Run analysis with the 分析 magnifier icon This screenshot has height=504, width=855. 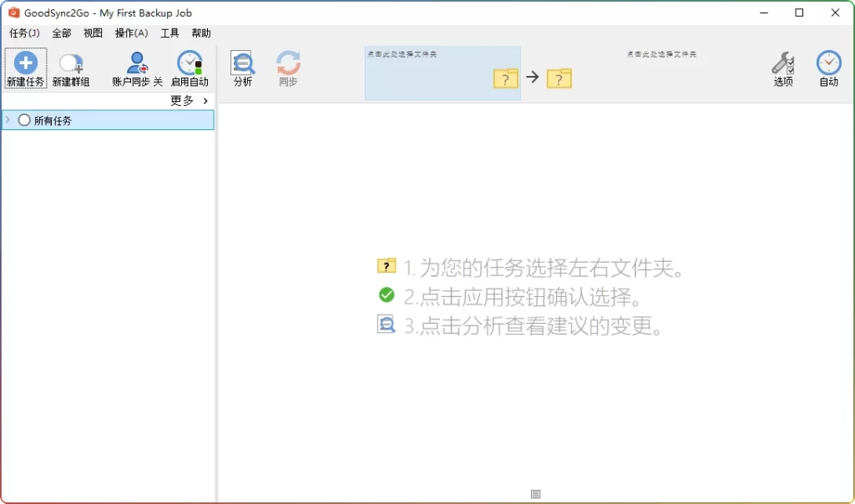pos(242,63)
